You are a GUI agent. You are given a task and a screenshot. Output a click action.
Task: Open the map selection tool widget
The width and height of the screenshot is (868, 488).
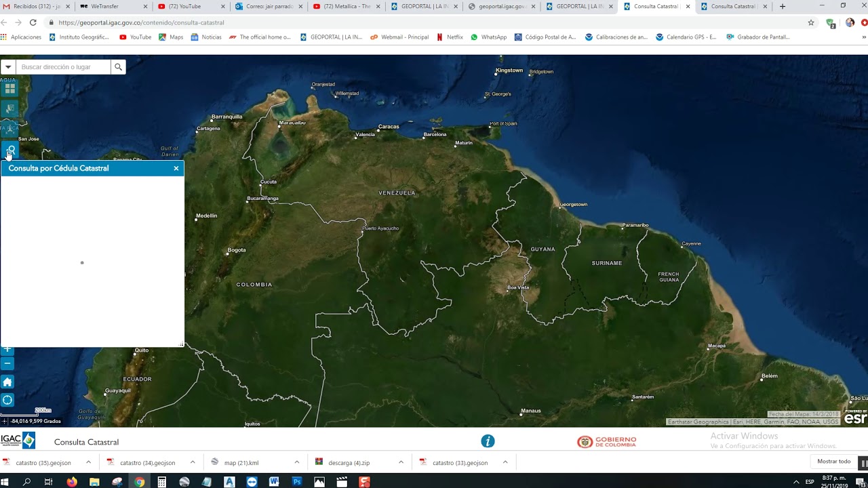coord(9,108)
